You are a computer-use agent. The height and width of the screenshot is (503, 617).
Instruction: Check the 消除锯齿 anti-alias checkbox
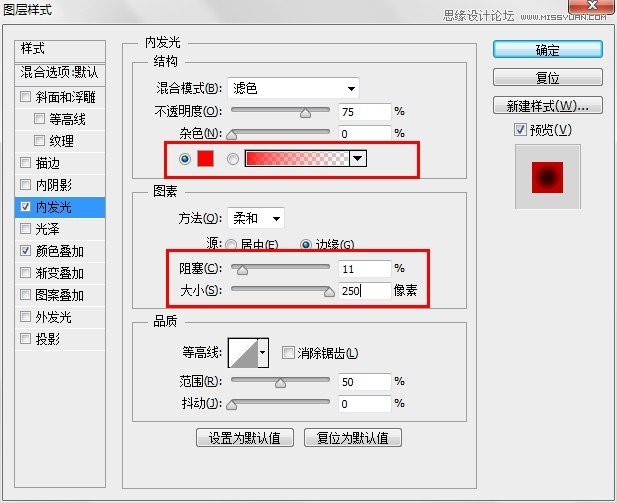pyautogui.click(x=288, y=352)
